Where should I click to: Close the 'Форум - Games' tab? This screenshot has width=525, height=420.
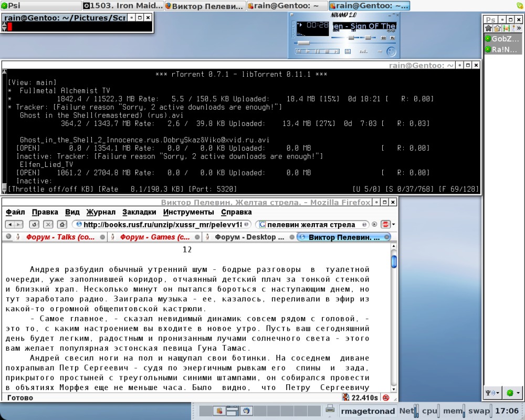[x=197, y=237]
